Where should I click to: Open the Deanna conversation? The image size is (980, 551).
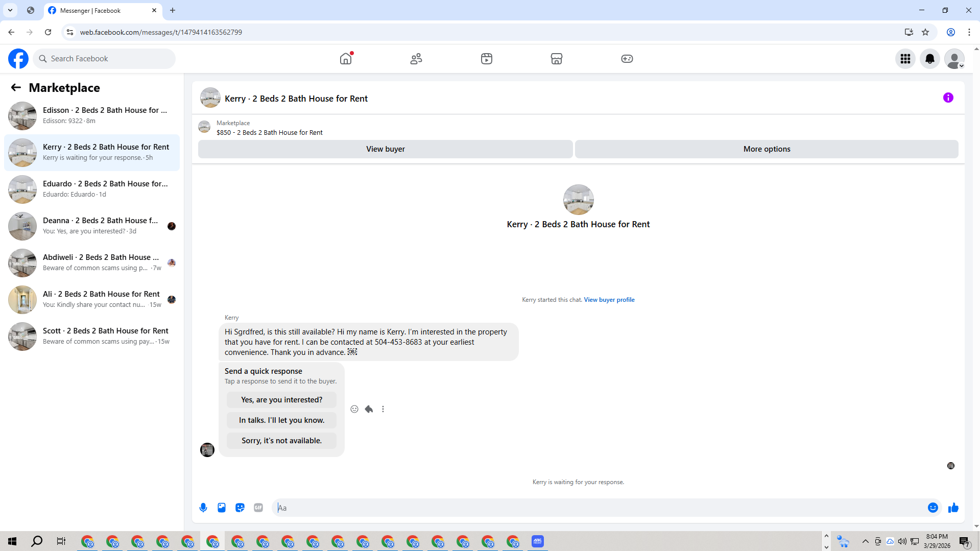click(92, 226)
